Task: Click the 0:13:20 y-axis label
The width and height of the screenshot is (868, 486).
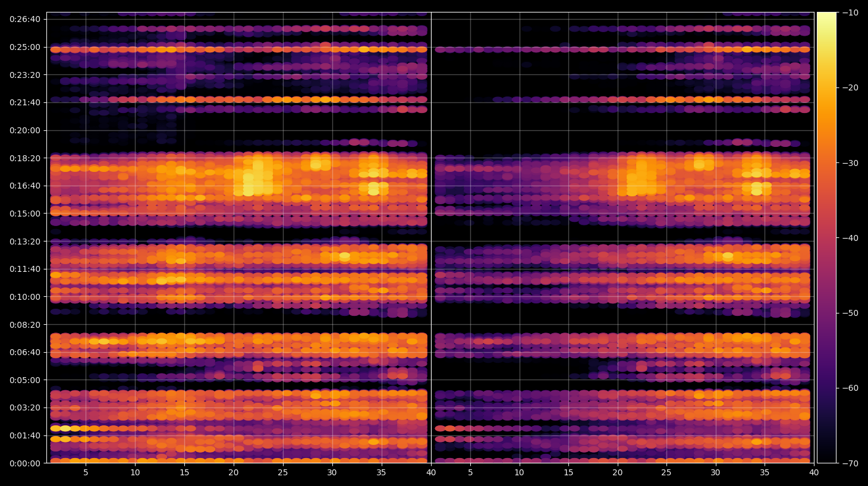Action: [x=25, y=242]
